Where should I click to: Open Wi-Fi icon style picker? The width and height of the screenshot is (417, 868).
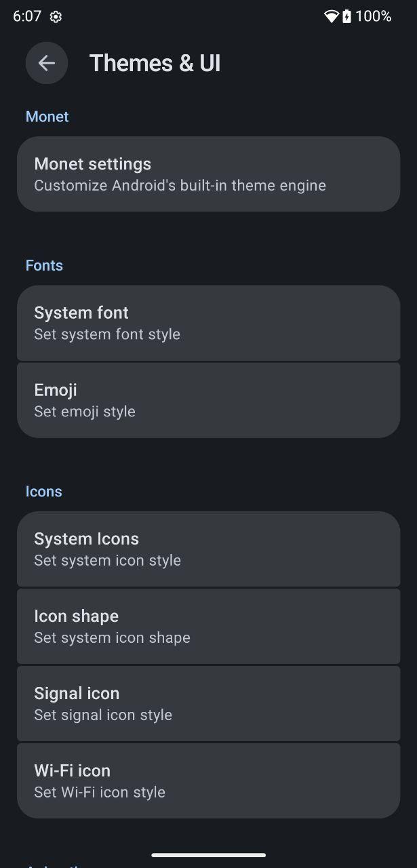click(208, 781)
